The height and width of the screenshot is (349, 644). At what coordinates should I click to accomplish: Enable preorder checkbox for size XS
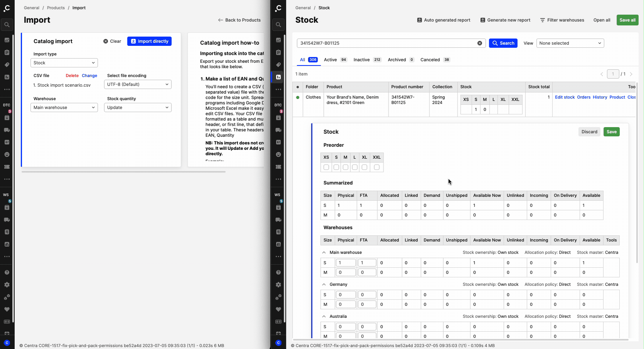pyautogui.click(x=326, y=167)
